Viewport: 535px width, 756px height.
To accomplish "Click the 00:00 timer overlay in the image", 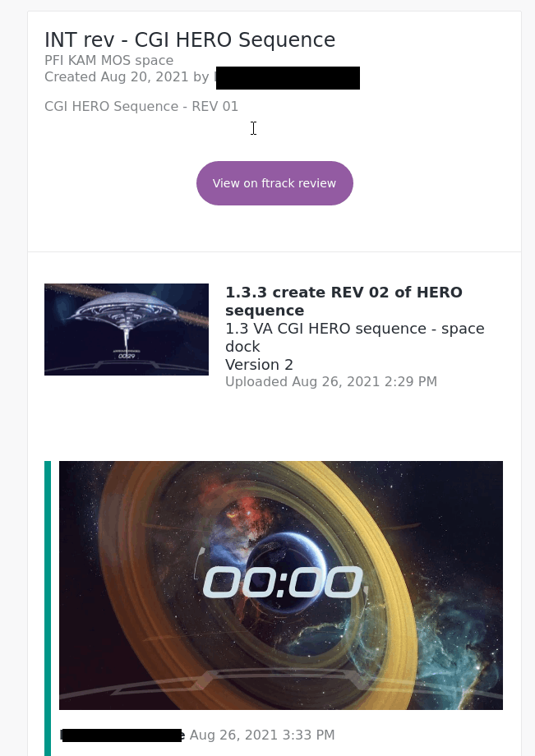I will pos(283,582).
